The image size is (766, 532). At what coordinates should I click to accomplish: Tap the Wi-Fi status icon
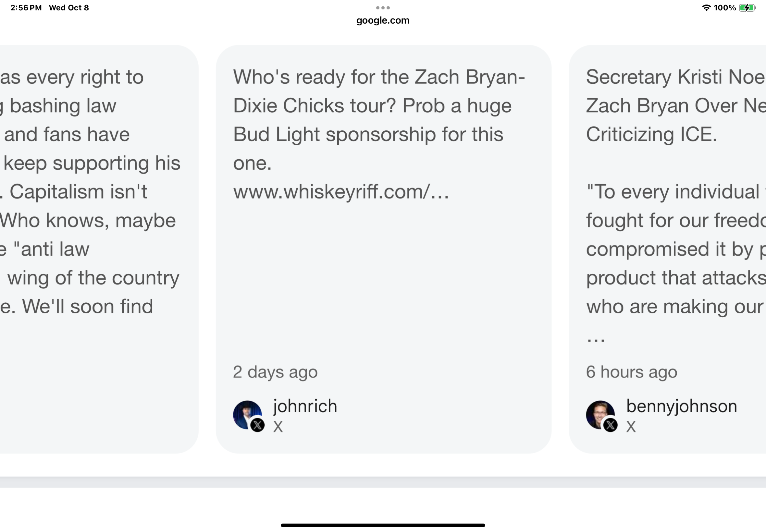(x=706, y=8)
